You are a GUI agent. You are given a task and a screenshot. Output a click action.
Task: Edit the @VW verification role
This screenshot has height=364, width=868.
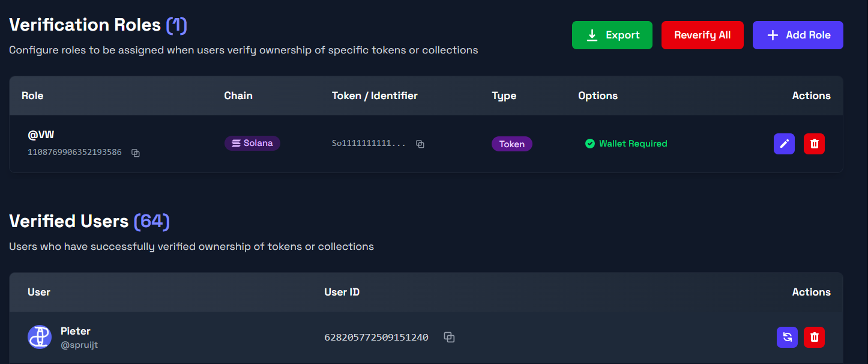click(x=784, y=144)
